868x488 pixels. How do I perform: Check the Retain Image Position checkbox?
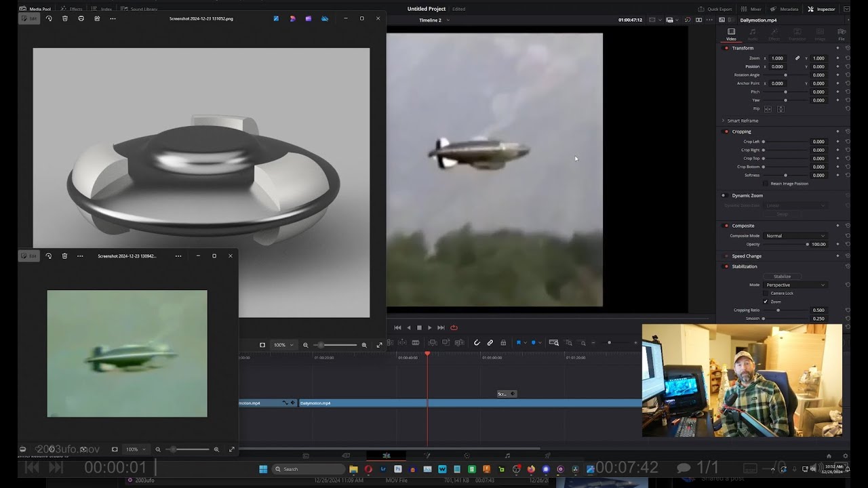766,184
